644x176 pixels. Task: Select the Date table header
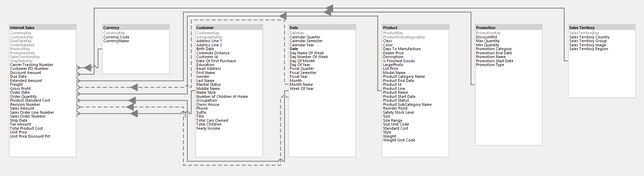322,27
